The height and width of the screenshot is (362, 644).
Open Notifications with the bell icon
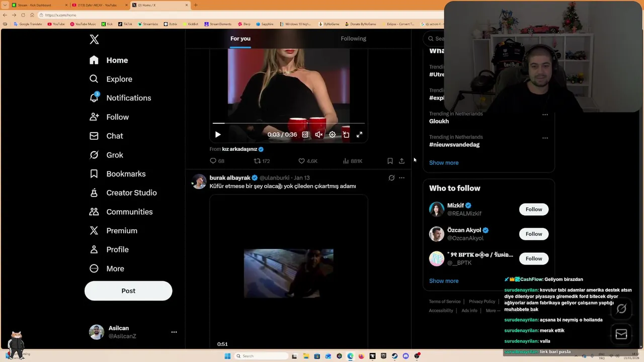coord(120,98)
